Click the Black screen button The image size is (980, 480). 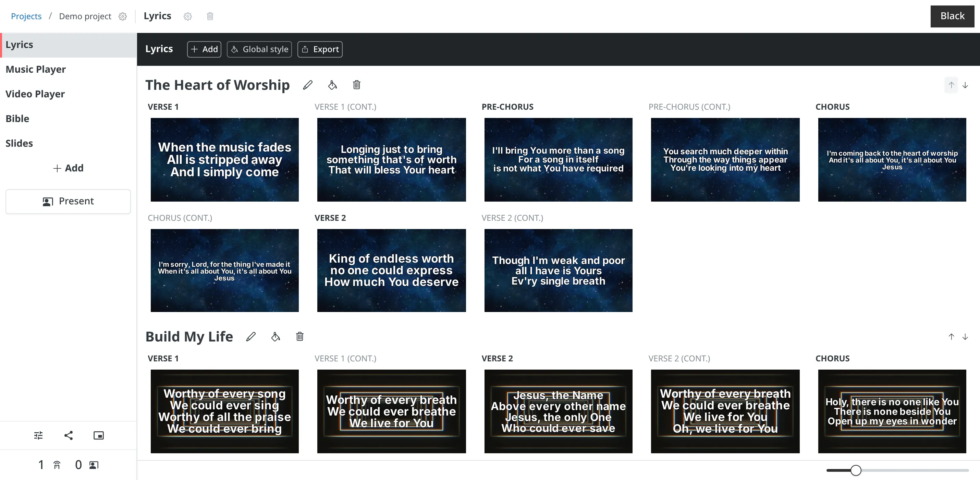[952, 16]
